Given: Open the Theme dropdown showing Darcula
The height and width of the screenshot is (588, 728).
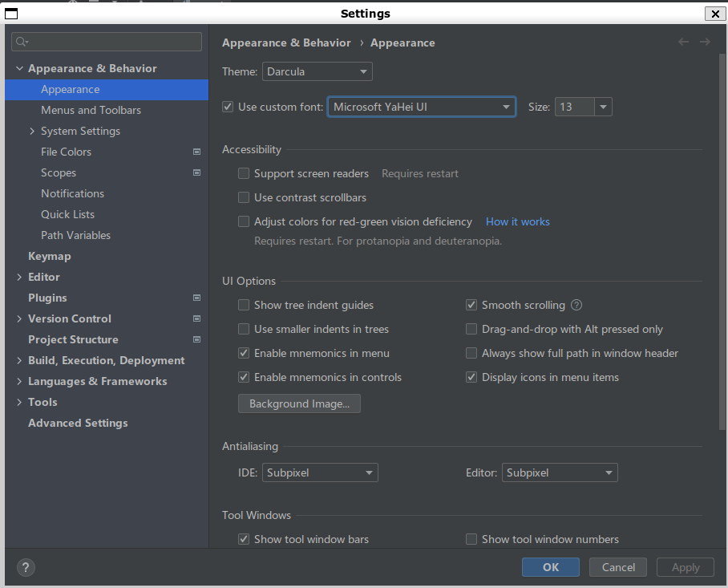Looking at the screenshot, I should tap(317, 71).
